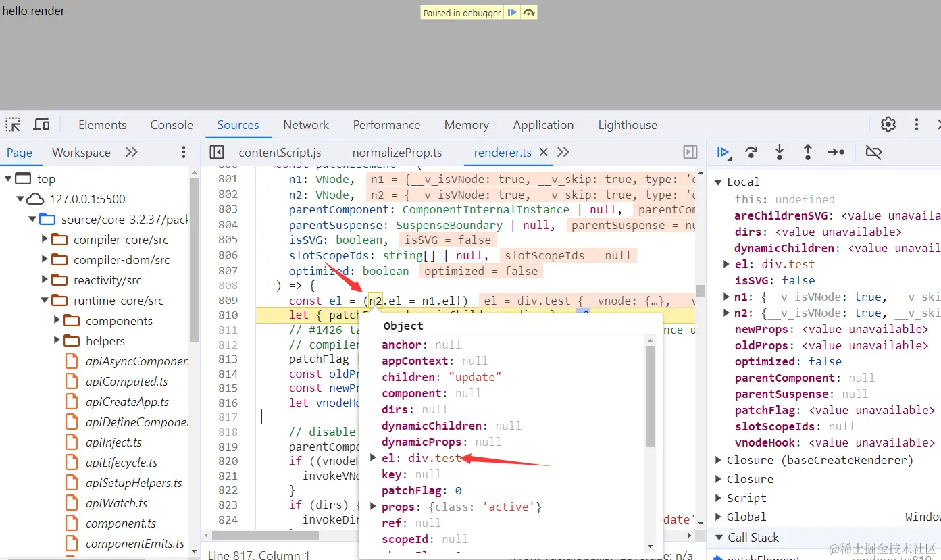Viewport: 941px width, 560px height.
Task: Expand el: div.test in Local scope
Action: [x=726, y=264]
